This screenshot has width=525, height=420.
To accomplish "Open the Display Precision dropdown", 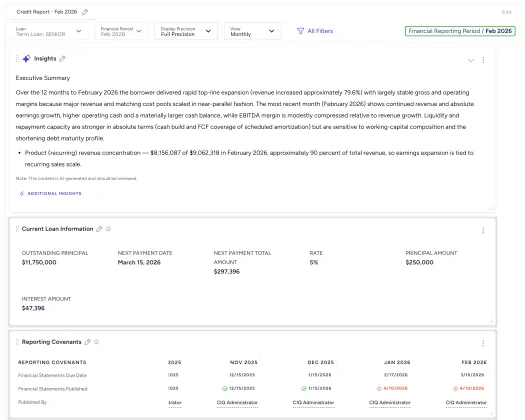I will tap(186, 31).
